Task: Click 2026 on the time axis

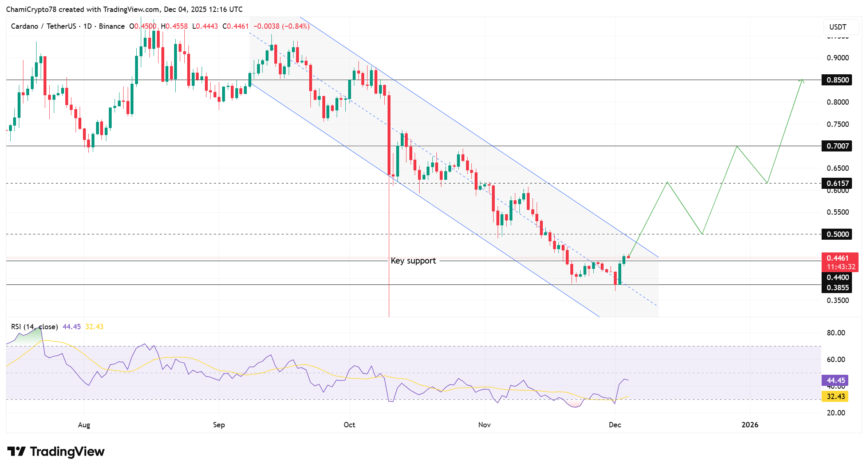Action: pyautogui.click(x=751, y=425)
